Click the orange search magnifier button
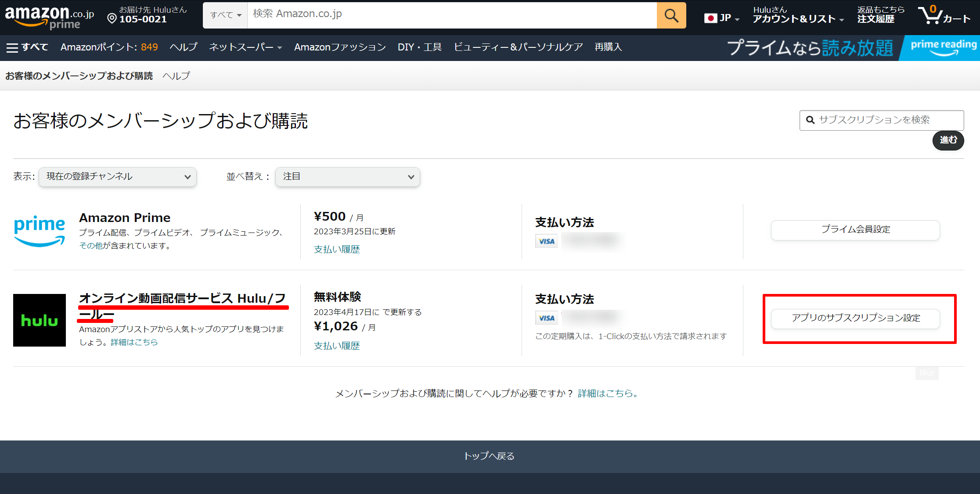 pos(671,15)
